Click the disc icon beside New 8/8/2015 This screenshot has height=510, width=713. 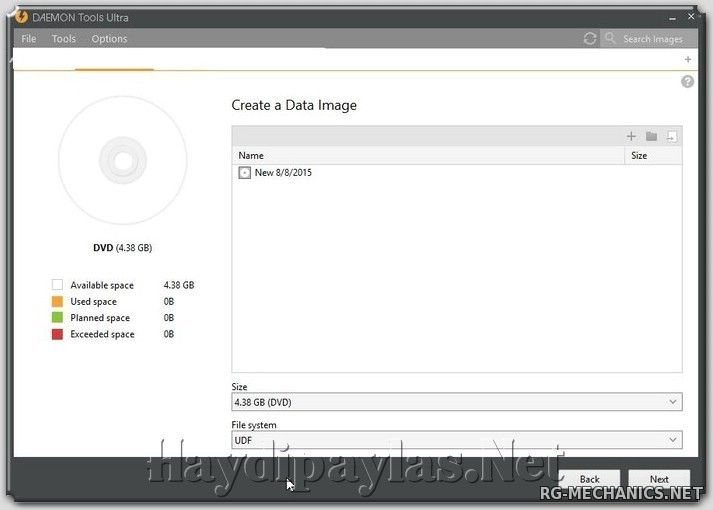(x=245, y=173)
